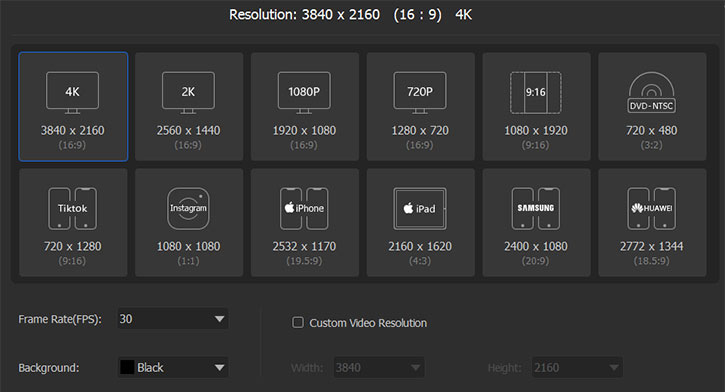725x392 pixels.
Task: Click the (4:3) aspect ratio text
Action: click(x=420, y=261)
